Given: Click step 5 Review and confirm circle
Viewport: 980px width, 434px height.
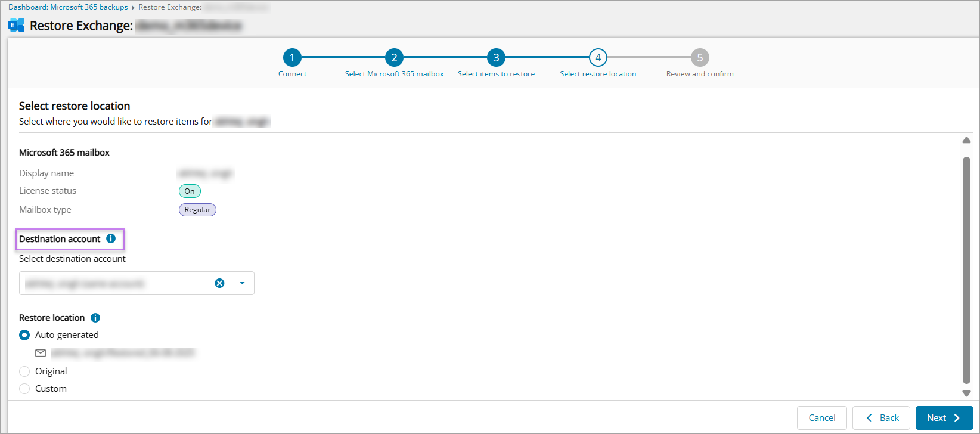Looking at the screenshot, I should tap(700, 58).
